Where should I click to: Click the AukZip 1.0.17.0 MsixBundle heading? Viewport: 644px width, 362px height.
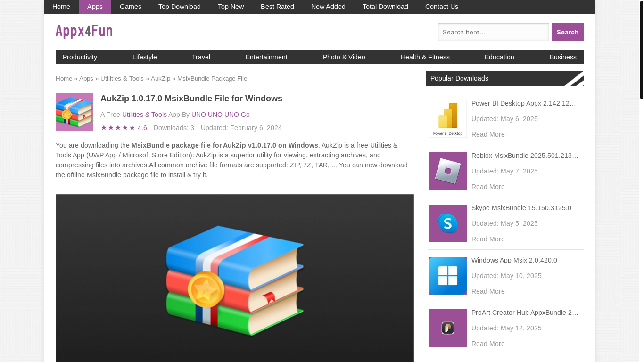click(191, 99)
